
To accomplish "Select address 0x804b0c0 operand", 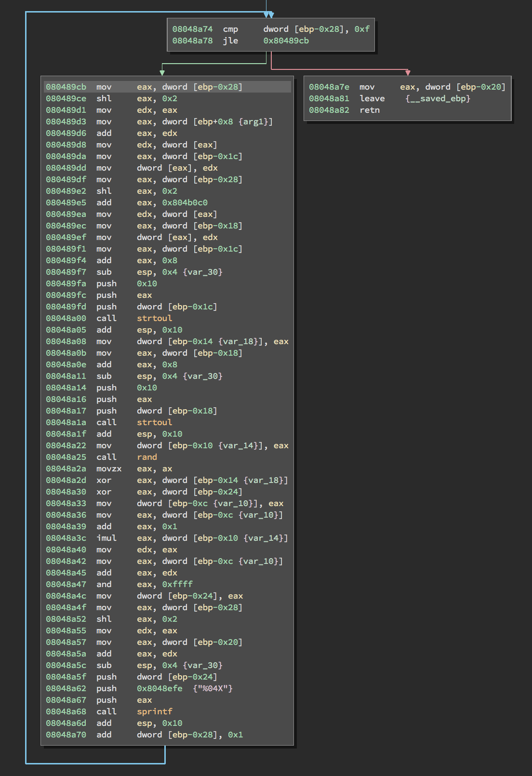I will pos(185,202).
